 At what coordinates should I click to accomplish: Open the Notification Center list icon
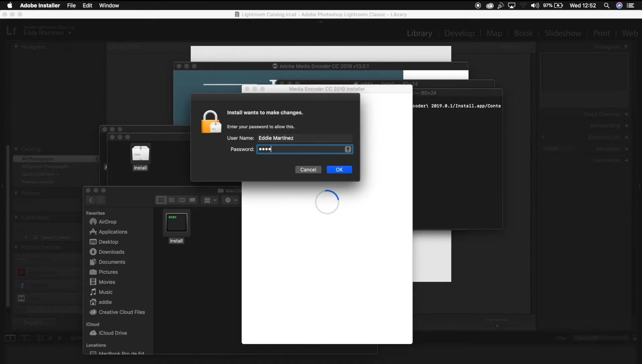[630, 5]
